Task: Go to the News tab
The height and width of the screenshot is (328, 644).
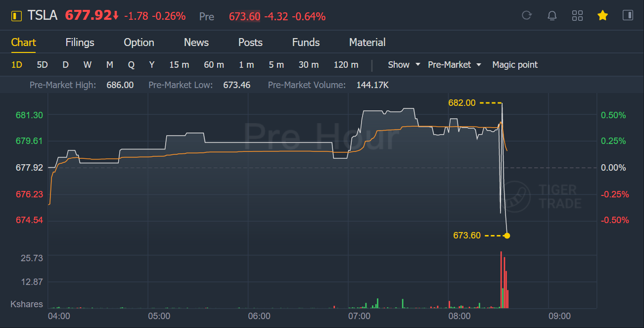Action: pyautogui.click(x=196, y=43)
